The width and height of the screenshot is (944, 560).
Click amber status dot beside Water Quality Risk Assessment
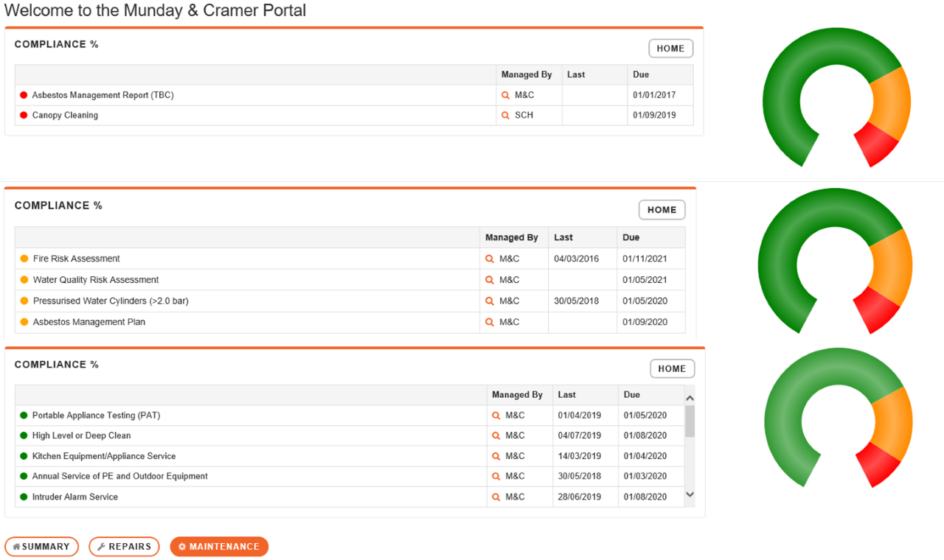[x=24, y=280]
